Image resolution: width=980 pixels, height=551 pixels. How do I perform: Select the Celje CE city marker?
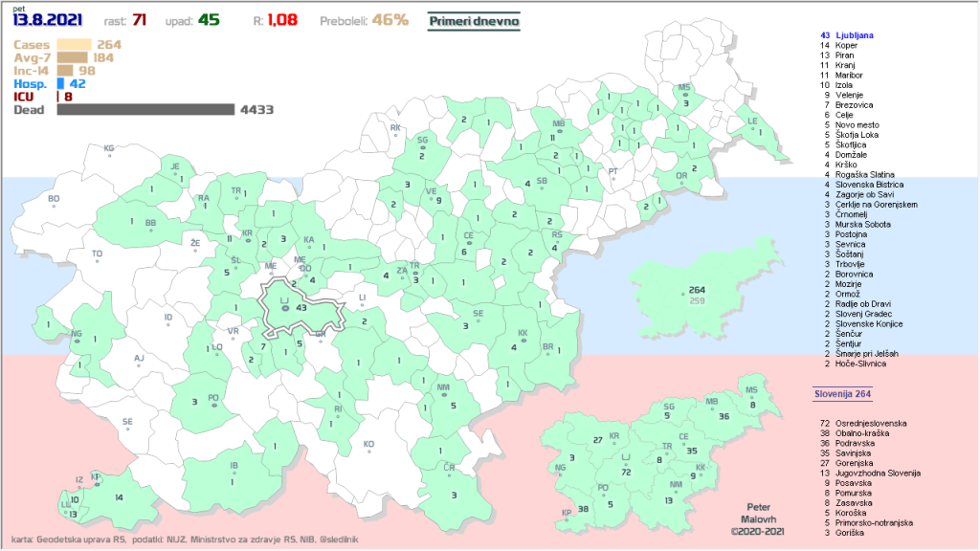(469, 236)
